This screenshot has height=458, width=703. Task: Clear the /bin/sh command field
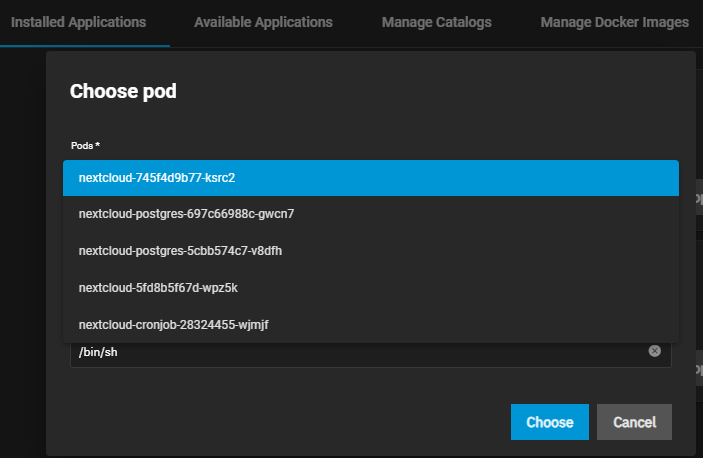tap(654, 351)
